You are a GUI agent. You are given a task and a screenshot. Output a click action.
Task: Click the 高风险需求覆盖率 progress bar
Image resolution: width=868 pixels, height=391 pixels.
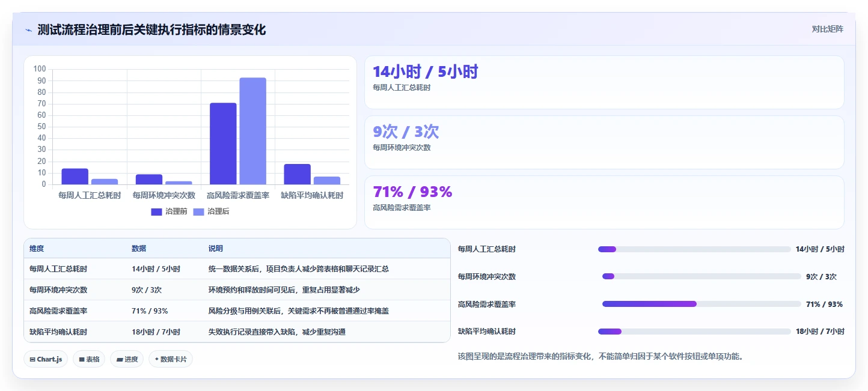(x=701, y=304)
